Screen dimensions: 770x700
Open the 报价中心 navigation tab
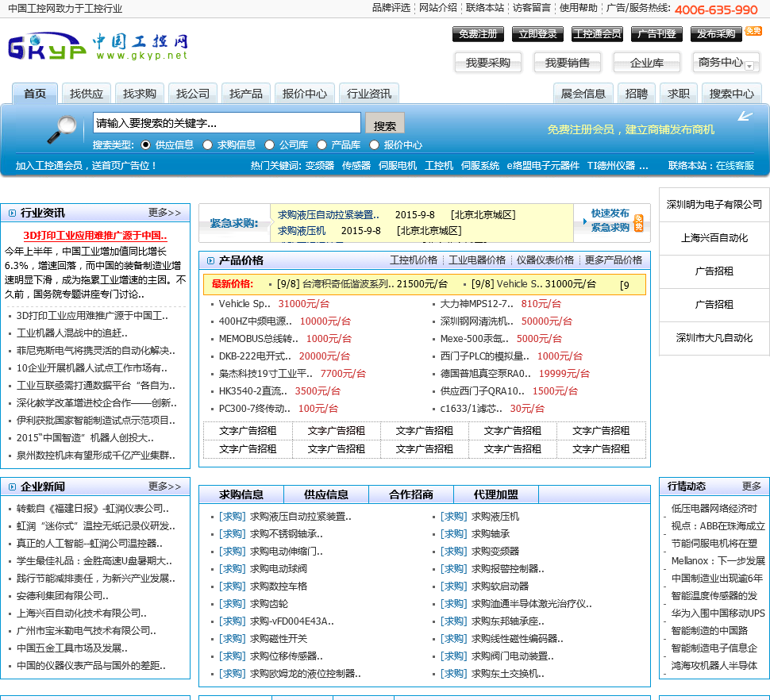click(x=305, y=94)
